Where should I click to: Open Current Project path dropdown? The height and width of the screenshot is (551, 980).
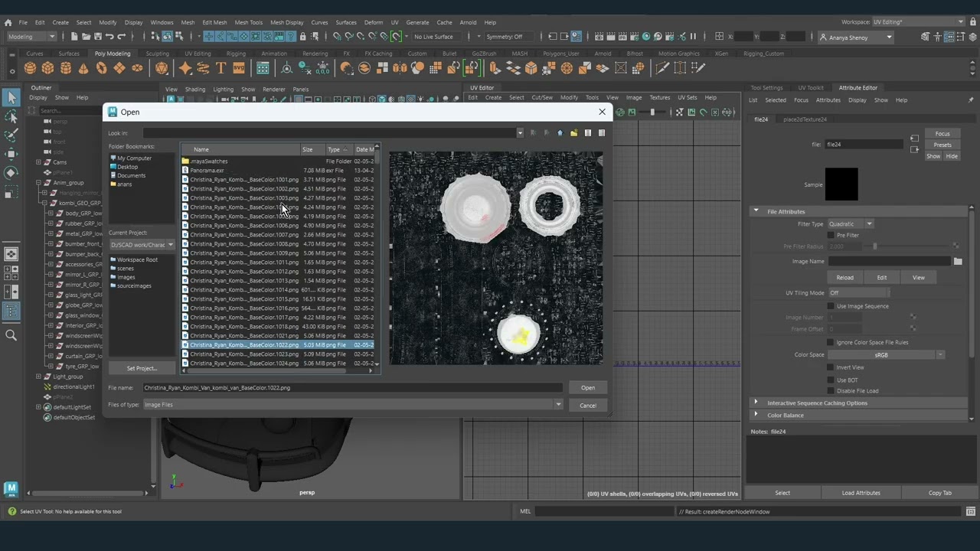tap(142, 245)
